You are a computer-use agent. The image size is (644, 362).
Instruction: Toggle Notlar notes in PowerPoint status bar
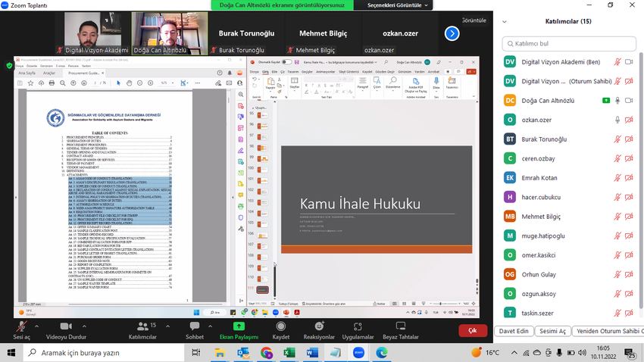[380, 304]
